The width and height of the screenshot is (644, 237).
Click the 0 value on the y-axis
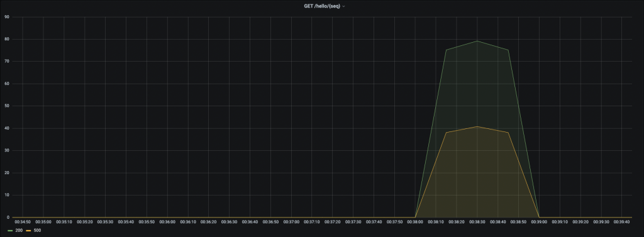(x=8, y=218)
